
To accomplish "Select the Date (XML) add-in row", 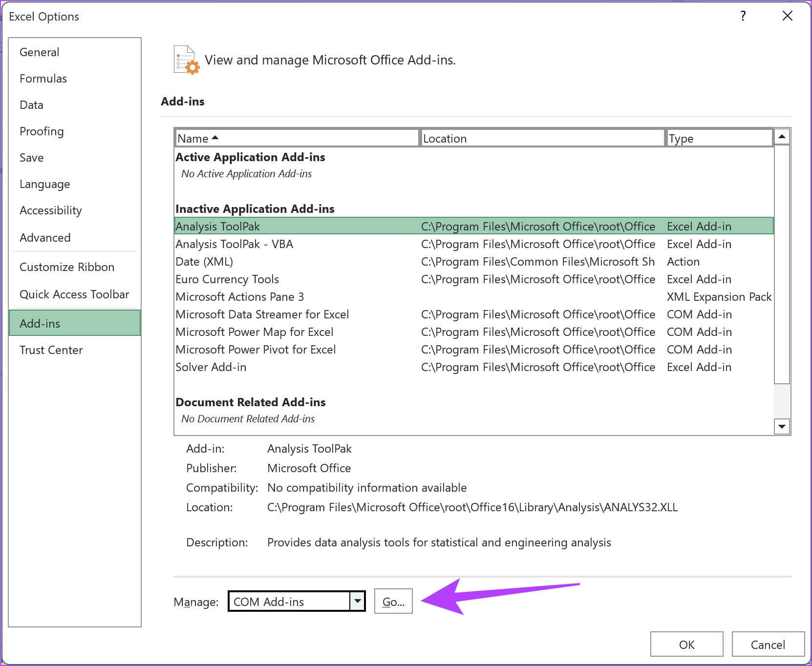I will (474, 261).
